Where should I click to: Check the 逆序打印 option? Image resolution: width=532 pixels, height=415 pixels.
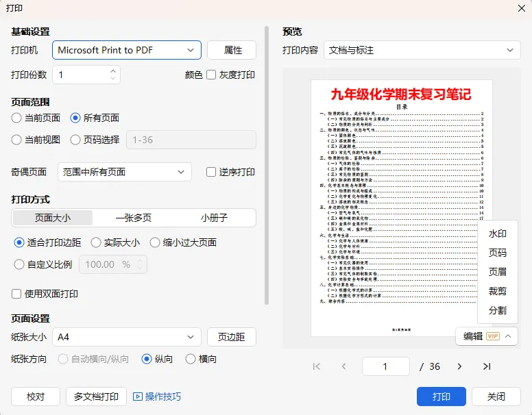[x=211, y=172]
